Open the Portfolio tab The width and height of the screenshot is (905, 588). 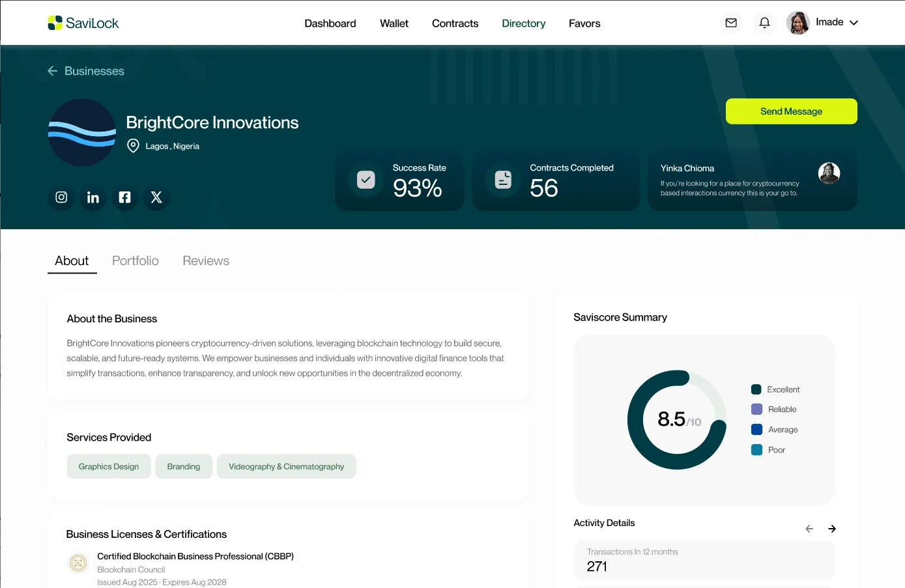(135, 260)
